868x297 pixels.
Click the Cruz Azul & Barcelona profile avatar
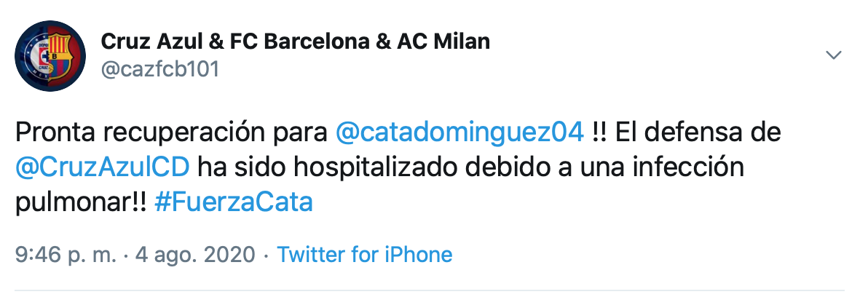(x=52, y=56)
